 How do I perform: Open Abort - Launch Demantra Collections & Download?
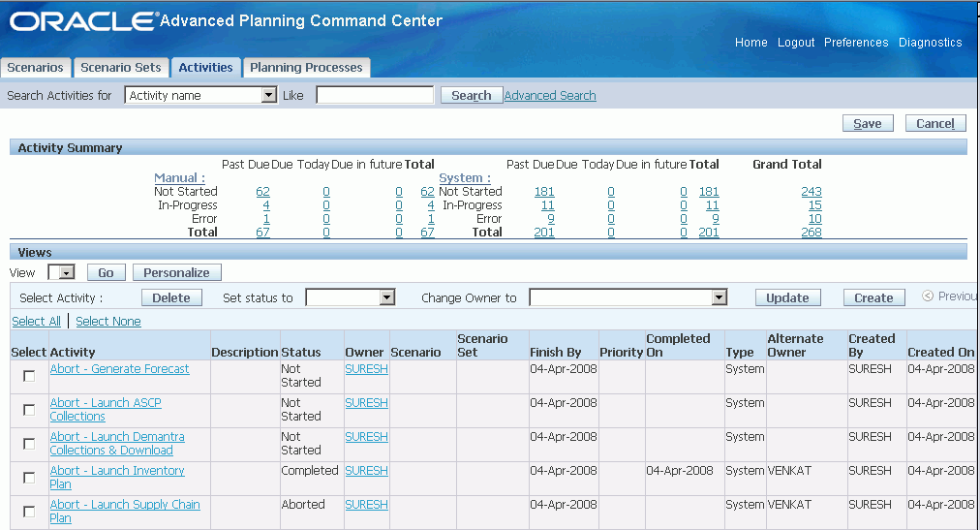tap(117, 443)
